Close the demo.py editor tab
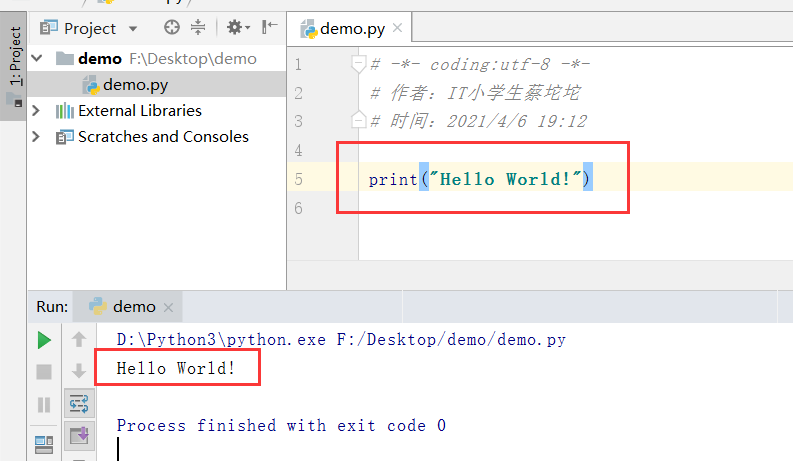 tap(398, 28)
